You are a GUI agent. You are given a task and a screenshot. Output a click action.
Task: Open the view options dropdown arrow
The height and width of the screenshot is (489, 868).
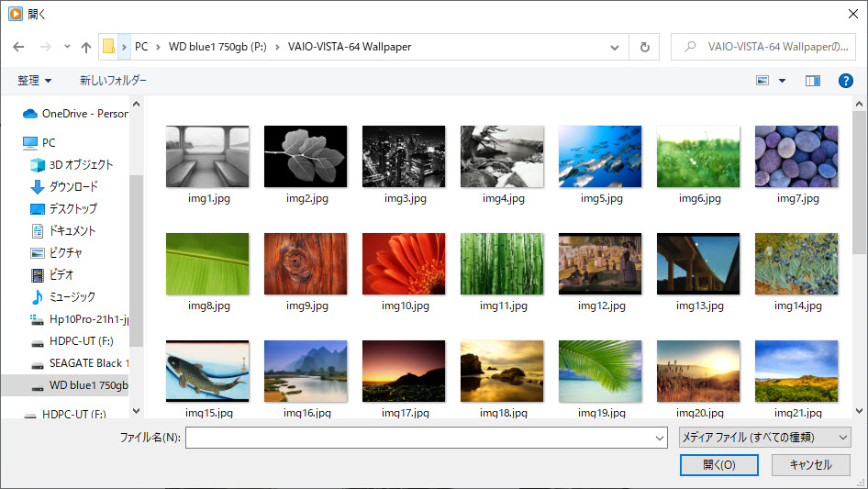click(782, 81)
